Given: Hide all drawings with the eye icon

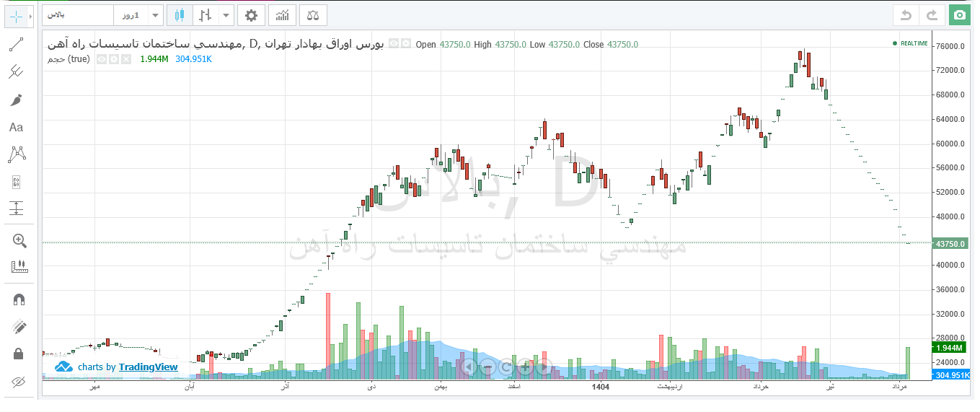Looking at the screenshot, I should pyautogui.click(x=19, y=381).
